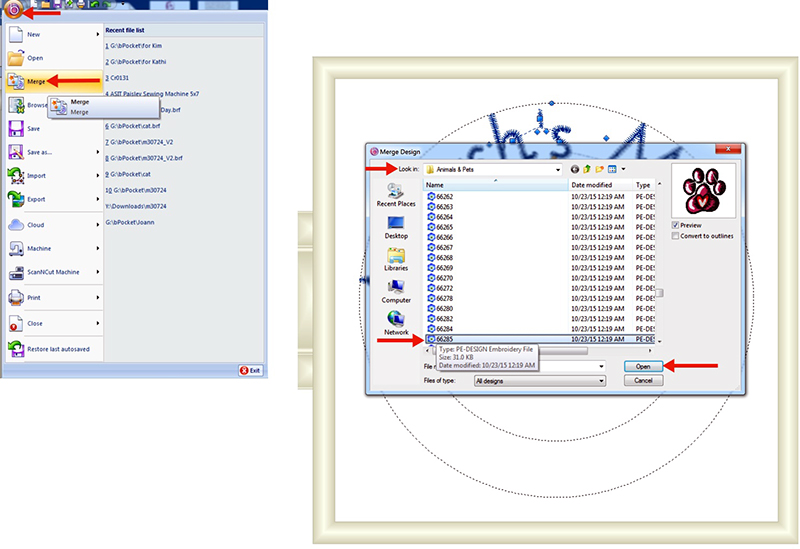Click the ScanNCut Machine icon
Image resolution: width=800 pixels, height=549 pixels.
pos(18,272)
